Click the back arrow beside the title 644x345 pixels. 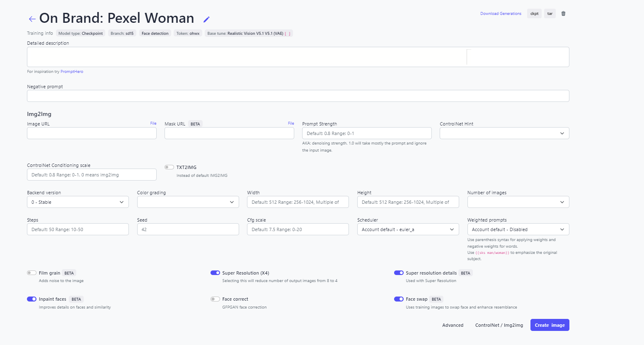tap(32, 19)
